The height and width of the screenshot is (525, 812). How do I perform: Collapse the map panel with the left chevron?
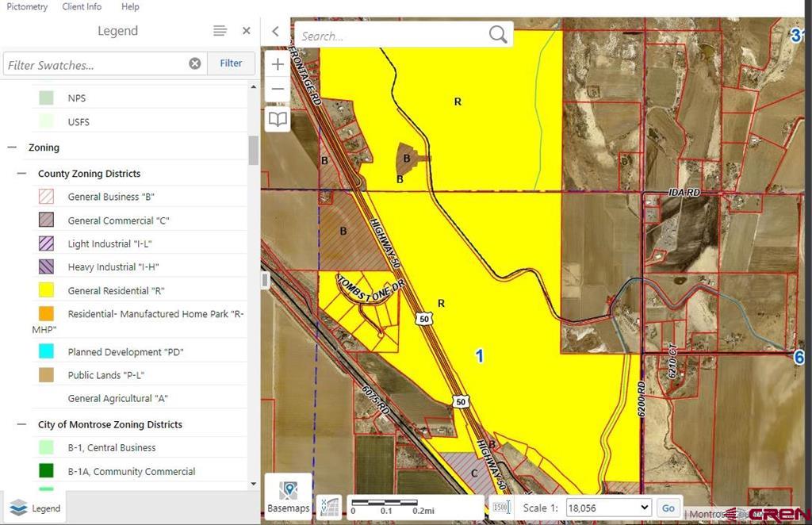click(x=275, y=32)
